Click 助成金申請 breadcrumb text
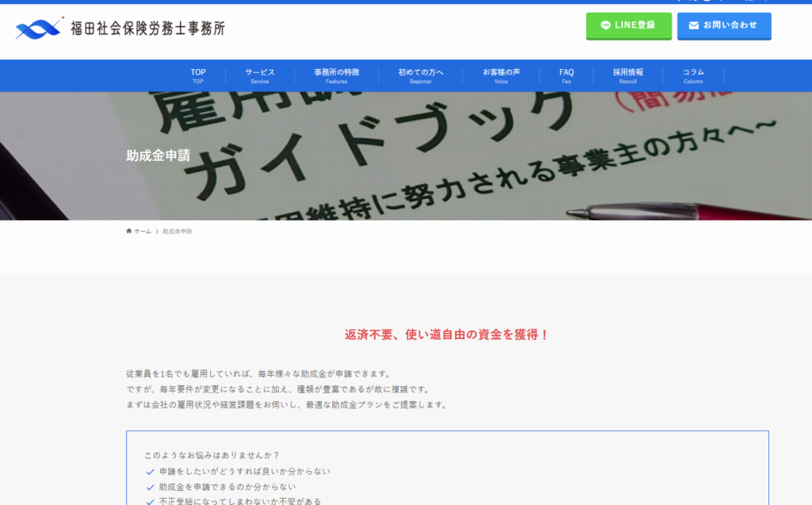This screenshot has height=505, width=812. [177, 231]
